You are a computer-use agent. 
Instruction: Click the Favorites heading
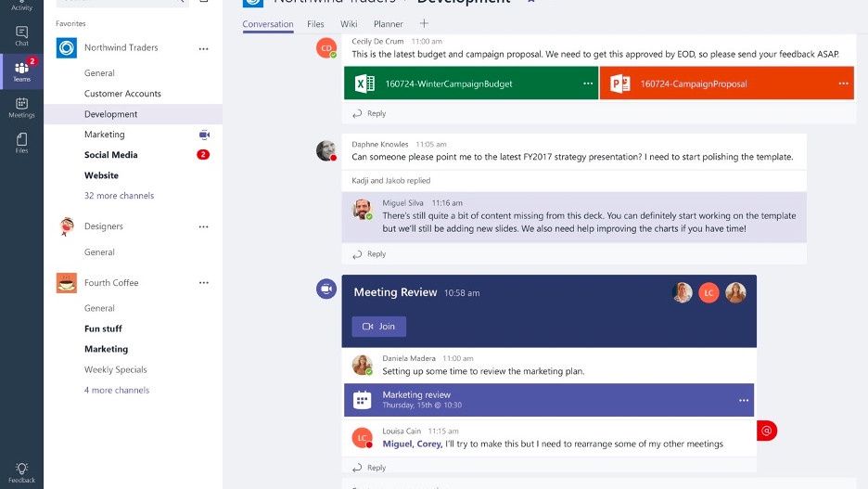click(70, 23)
